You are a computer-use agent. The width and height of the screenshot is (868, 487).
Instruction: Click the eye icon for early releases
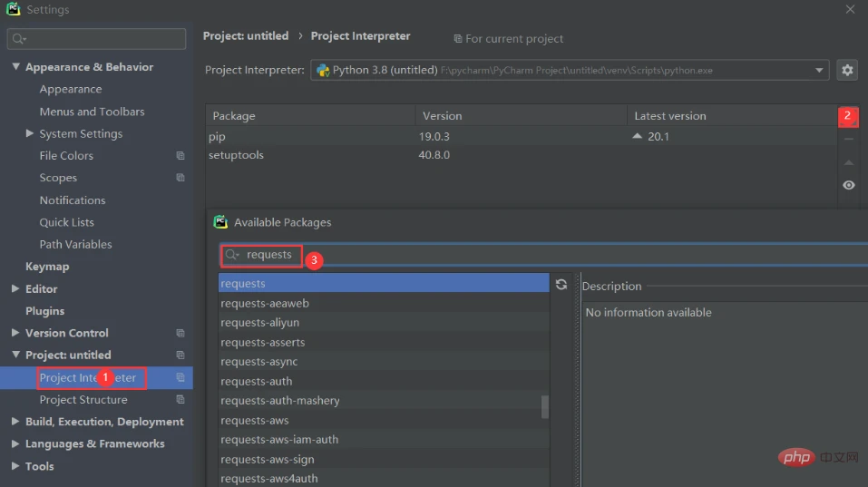point(848,185)
